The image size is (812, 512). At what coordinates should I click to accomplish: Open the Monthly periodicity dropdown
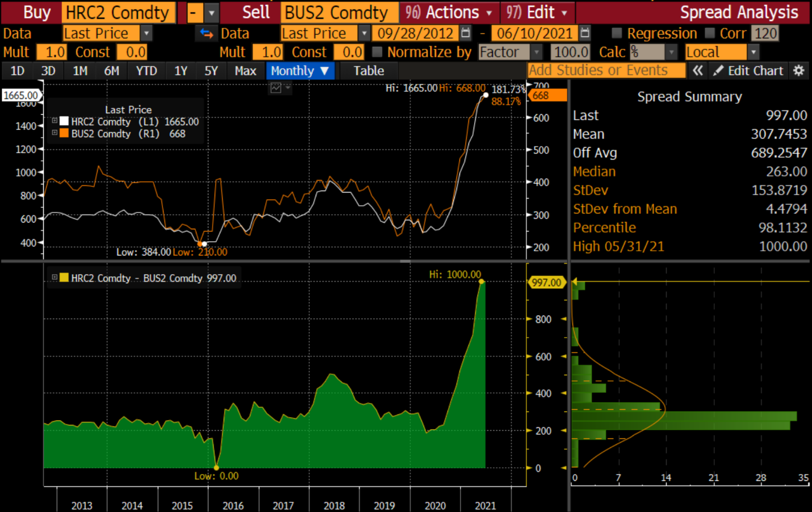[300, 71]
